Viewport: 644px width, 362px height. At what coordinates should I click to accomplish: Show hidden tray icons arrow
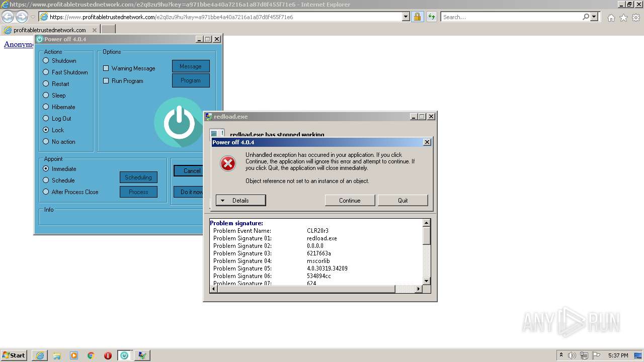(561, 355)
